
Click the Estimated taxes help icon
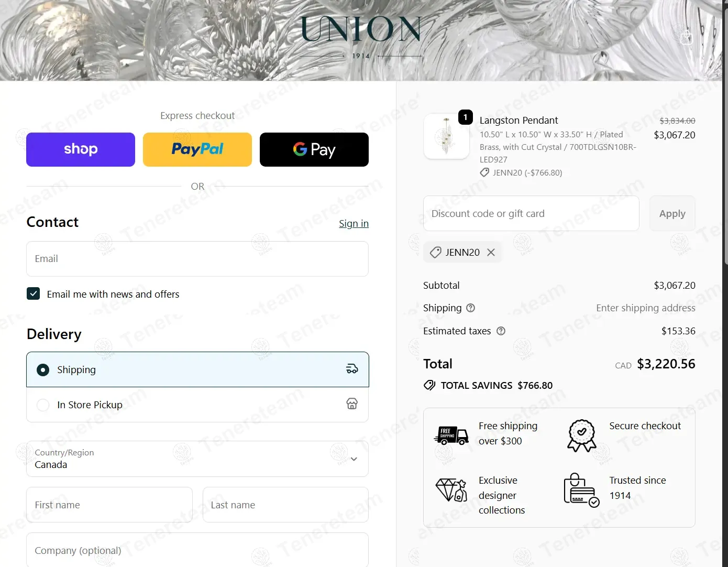pyautogui.click(x=501, y=331)
